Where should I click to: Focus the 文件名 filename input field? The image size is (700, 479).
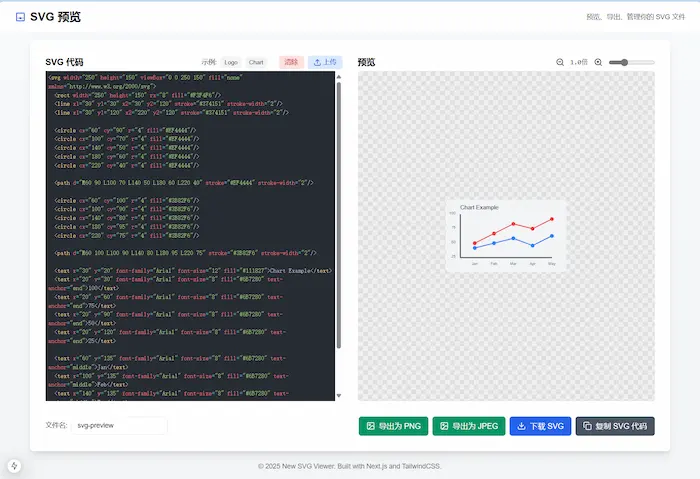tap(119, 425)
